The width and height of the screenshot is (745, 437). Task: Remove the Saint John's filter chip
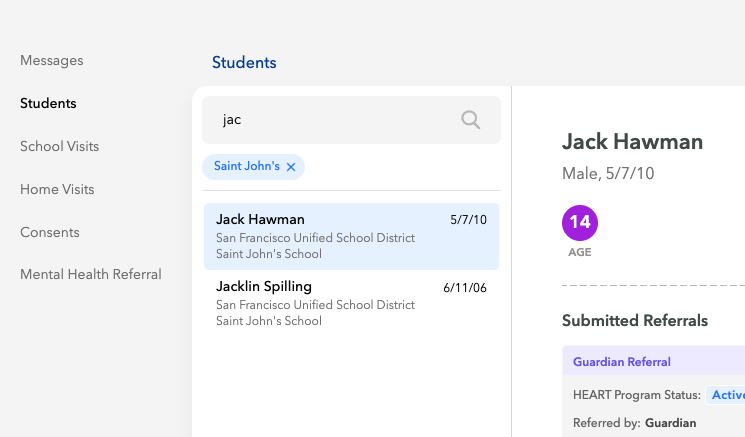point(291,167)
